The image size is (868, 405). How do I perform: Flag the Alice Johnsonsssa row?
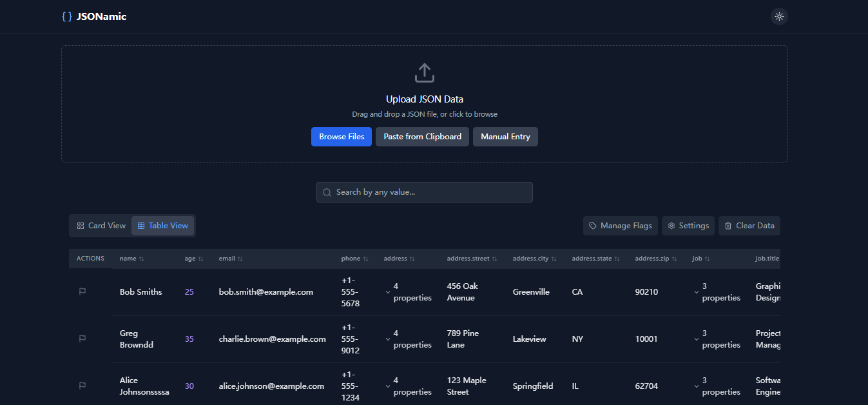[82, 386]
